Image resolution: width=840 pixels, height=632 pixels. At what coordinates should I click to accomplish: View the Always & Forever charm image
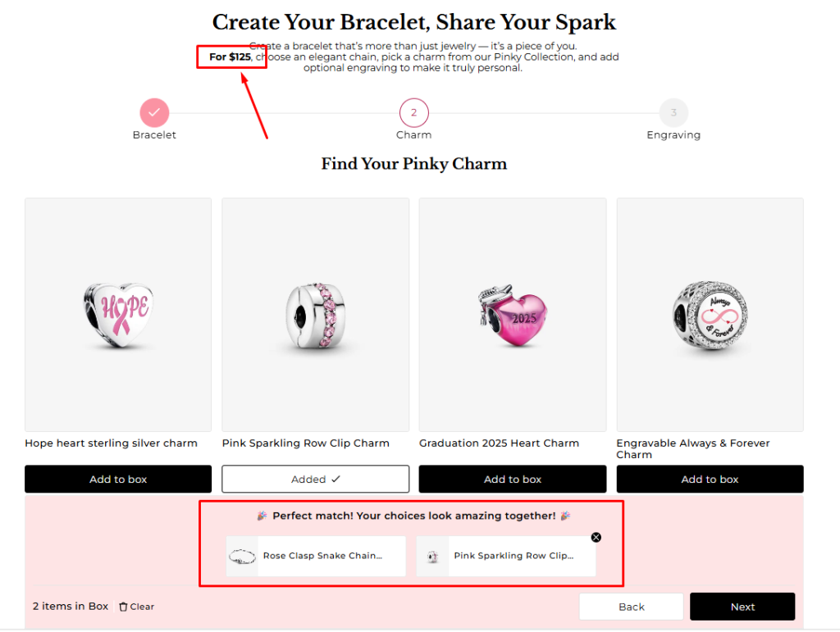[710, 314]
